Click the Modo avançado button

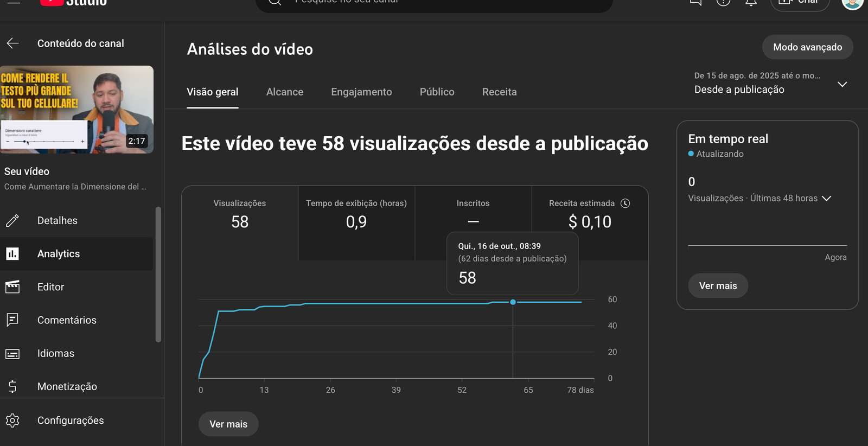pos(808,47)
